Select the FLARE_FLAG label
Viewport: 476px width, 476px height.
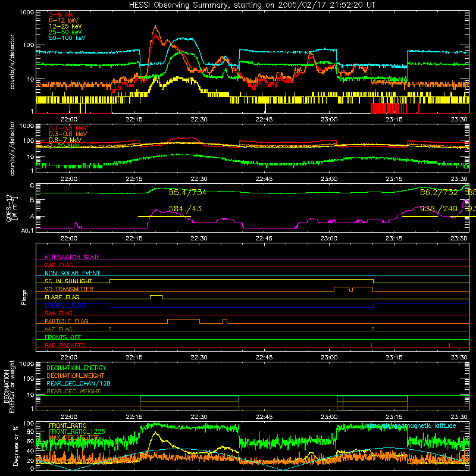62,297
